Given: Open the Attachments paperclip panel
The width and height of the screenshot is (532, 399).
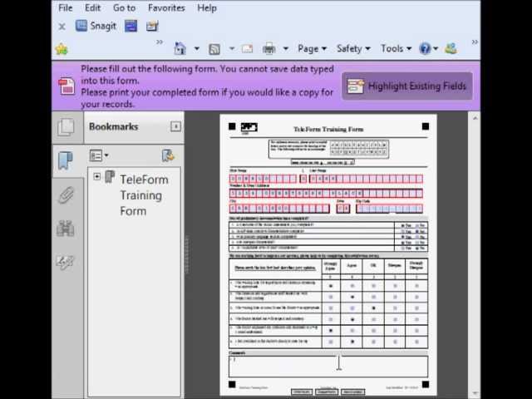Looking at the screenshot, I should pyautogui.click(x=66, y=195).
